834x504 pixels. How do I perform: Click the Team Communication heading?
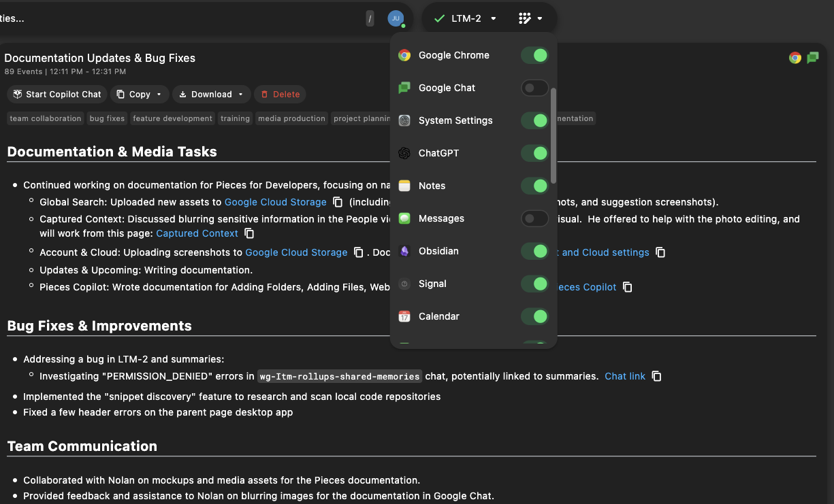pos(82,446)
